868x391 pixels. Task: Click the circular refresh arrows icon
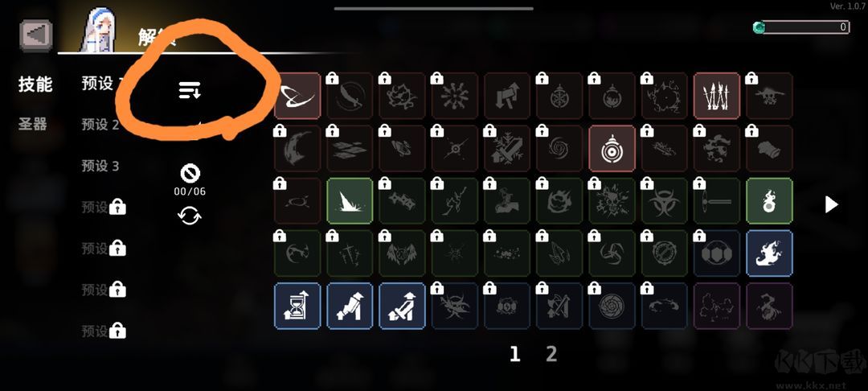click(190, 216)
